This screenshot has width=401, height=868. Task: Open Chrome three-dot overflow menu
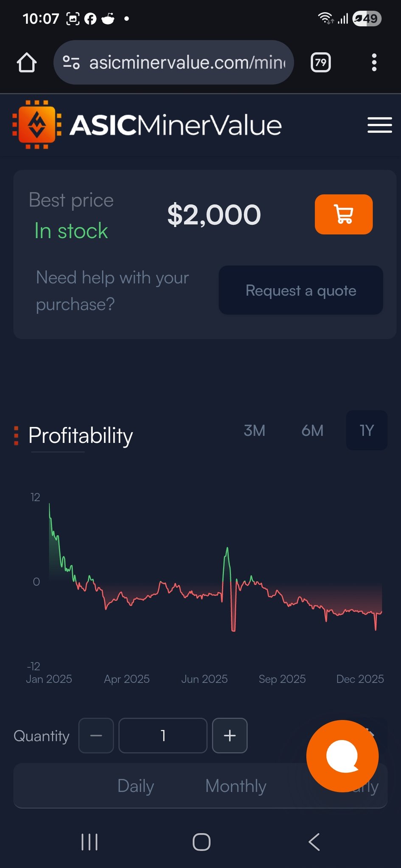click(374, 63)
